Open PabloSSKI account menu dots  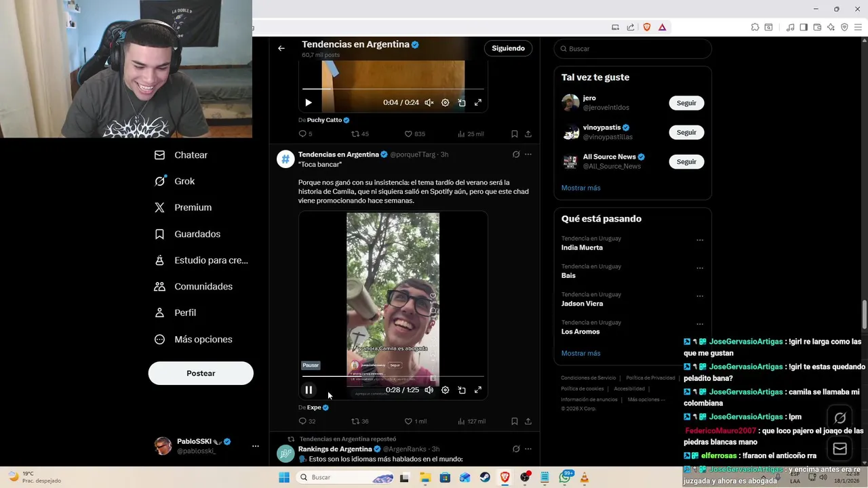coord(256,446)
